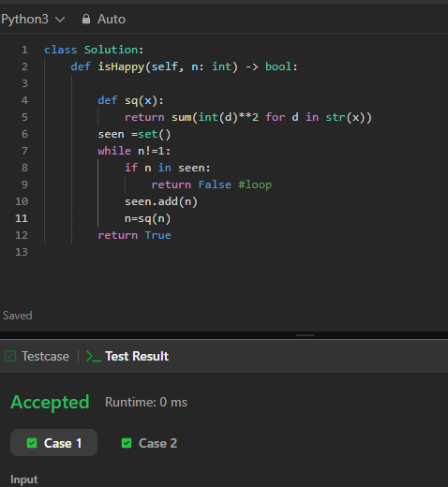Click line number 11 in the gutter
Viewport: 448px width, 487px height.
[x=22, y=218]
